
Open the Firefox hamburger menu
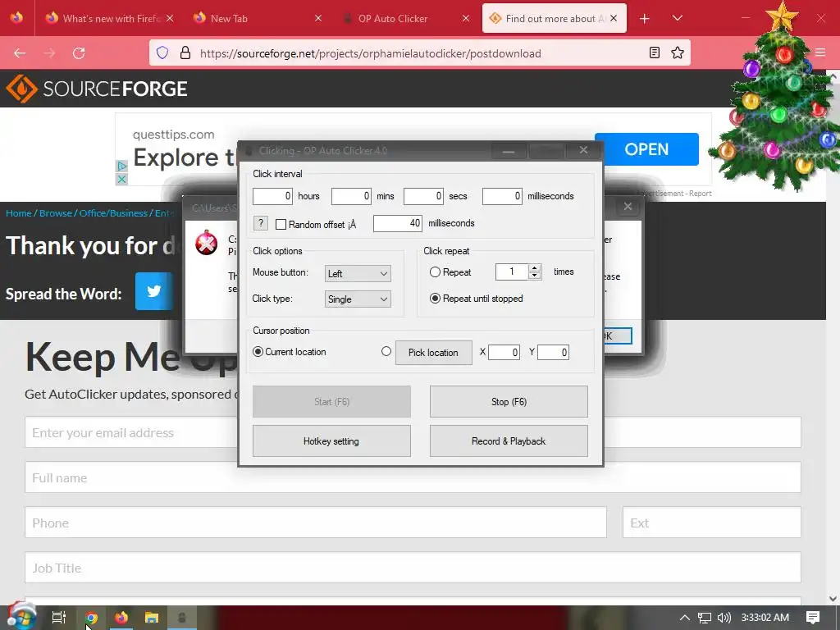[x=820, y=52]
